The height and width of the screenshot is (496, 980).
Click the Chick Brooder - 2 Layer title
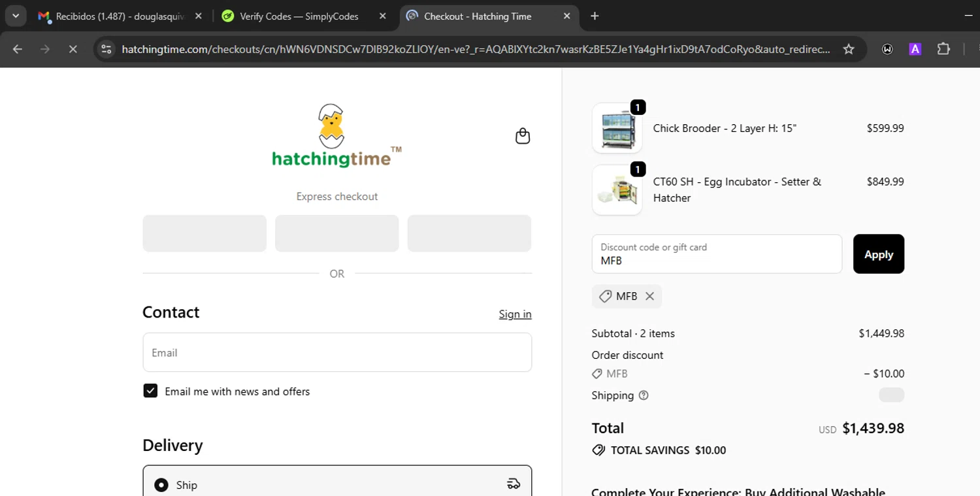[725, 128]
